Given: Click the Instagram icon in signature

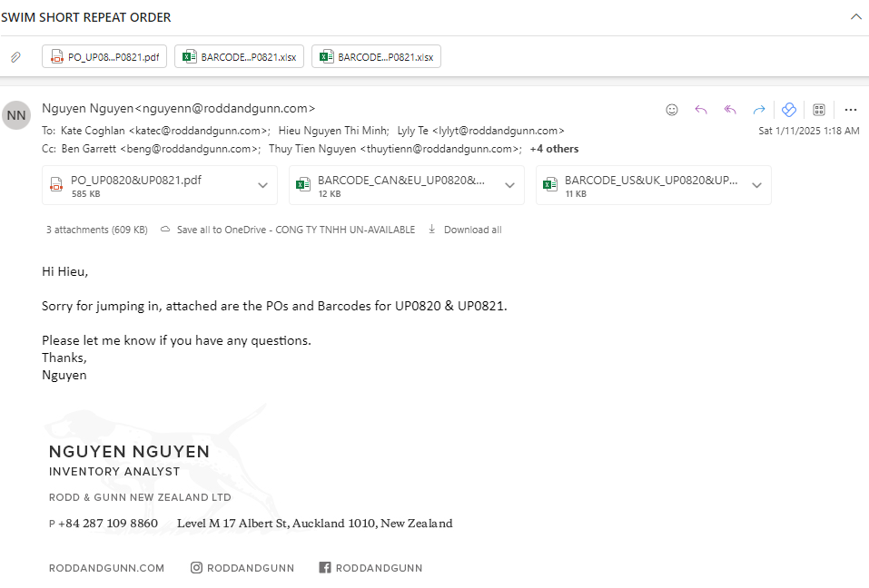Looking at the screenshot, I should pyautogui.click(x=196, y=567).
